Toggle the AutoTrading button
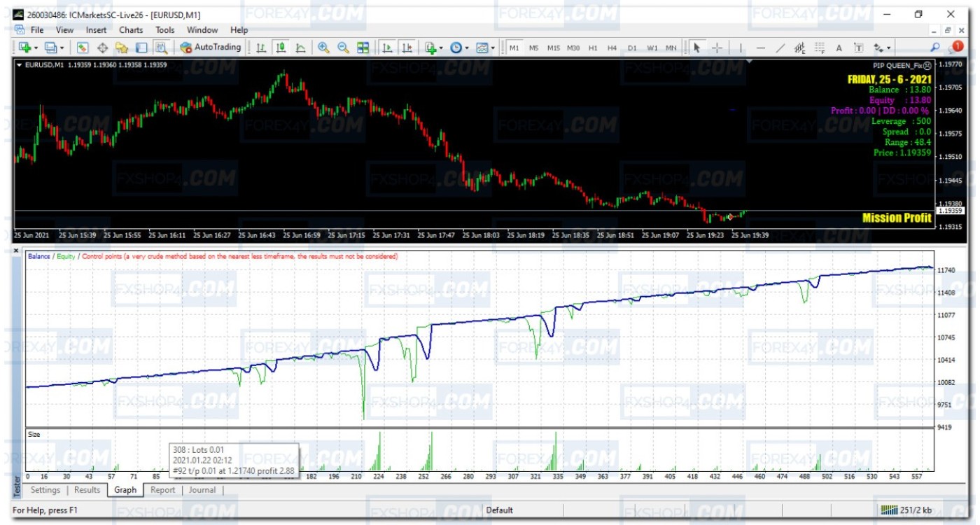Screen dimensions: 980x525 (210, 48)
